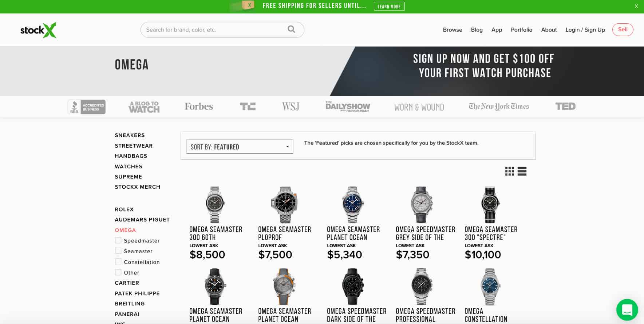The height and width of the screenshot is (324, 644).
Task: Click Learn More in the banner
Action: tap(389, 6)
